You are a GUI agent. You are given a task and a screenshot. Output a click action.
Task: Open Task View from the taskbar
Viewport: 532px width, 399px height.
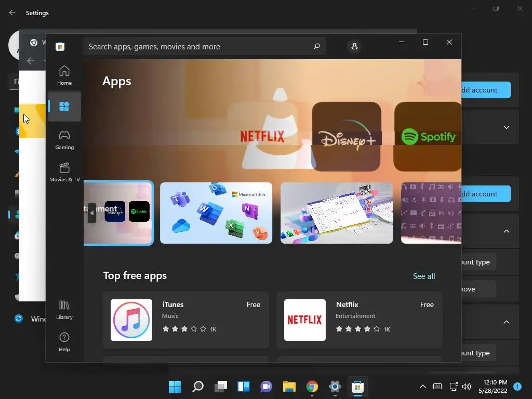221,387
